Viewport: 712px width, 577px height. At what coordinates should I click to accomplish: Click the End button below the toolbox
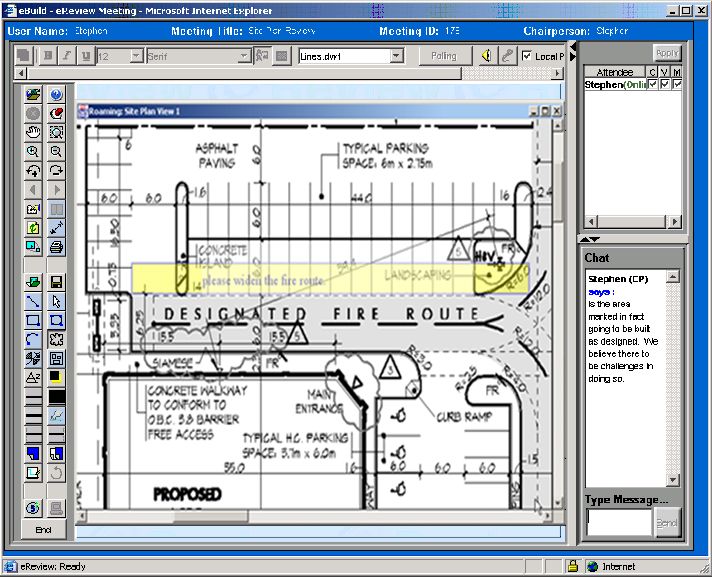coord(43,529)
